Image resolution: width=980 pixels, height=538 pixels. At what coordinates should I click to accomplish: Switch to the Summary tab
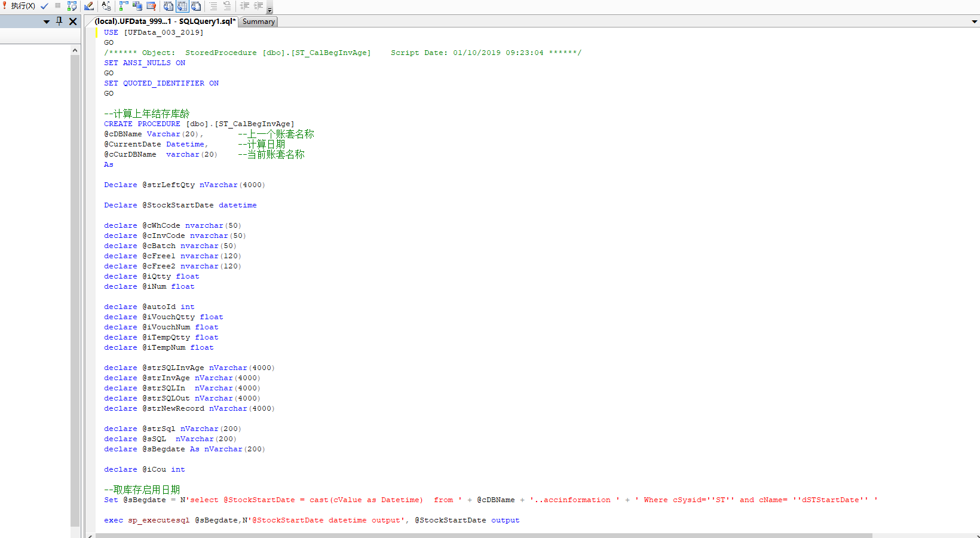(x=259, y=22)
